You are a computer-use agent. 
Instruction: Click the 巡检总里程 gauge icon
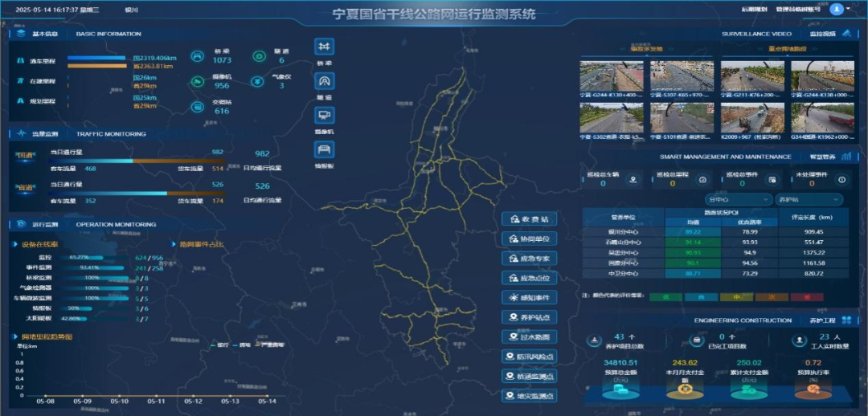pyautogui.click(x=702, y=180)
